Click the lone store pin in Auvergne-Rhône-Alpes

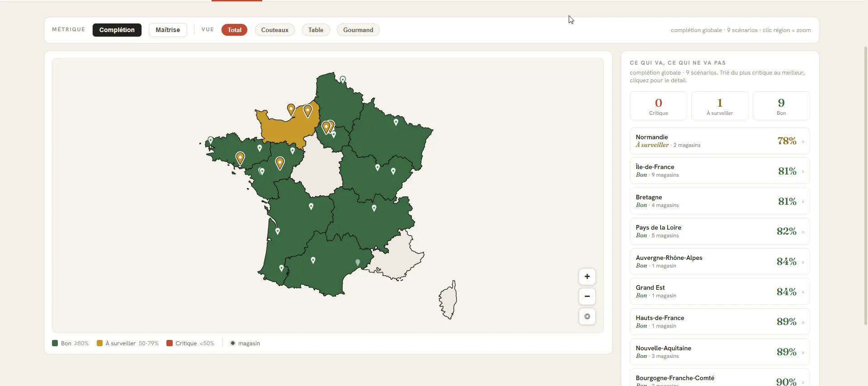point(374,208)
